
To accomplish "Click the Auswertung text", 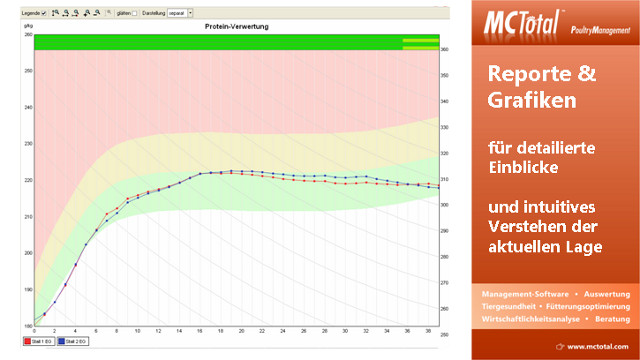I will [607, 294].
